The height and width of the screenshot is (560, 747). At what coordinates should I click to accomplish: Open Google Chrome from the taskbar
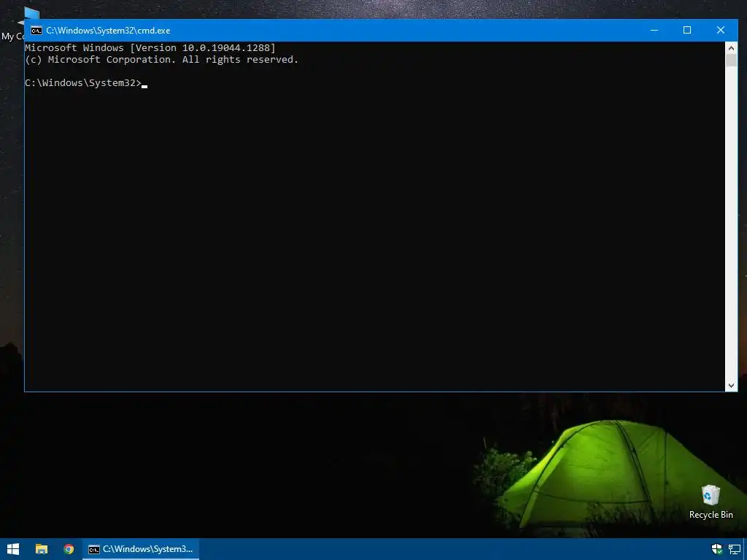[69, 549]
